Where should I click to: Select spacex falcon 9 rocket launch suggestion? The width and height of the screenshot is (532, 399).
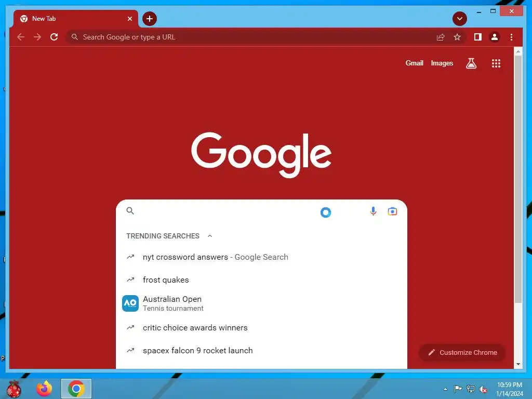261,351
